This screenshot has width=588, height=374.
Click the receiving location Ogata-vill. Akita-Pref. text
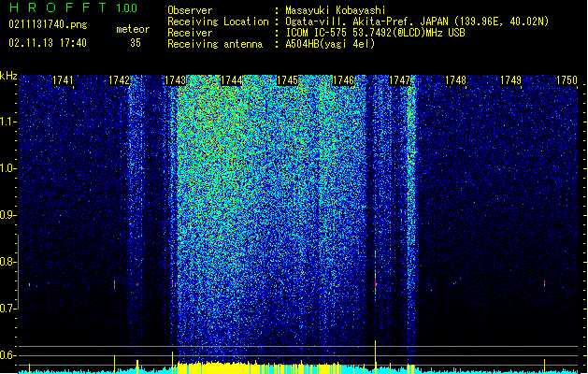[417, 22]
